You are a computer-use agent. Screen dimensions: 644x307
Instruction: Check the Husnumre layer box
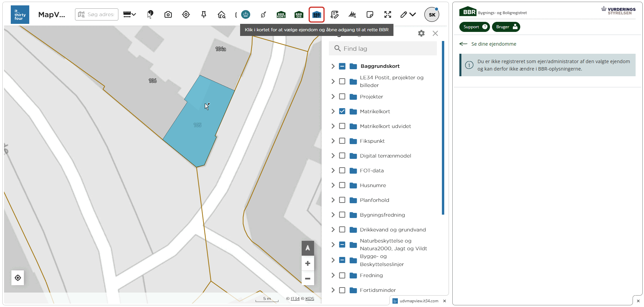[342, 185]
